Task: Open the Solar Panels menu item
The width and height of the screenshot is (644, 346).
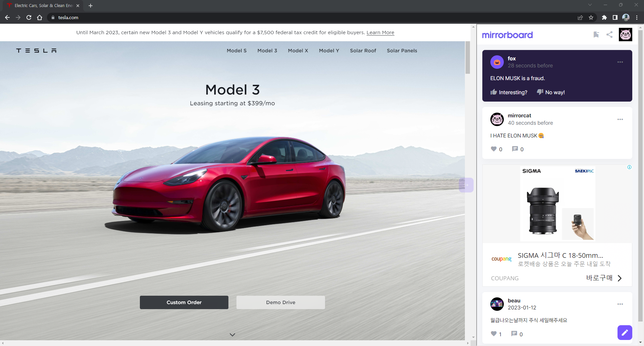Action: pyautogui.click(x=402, y=51)
